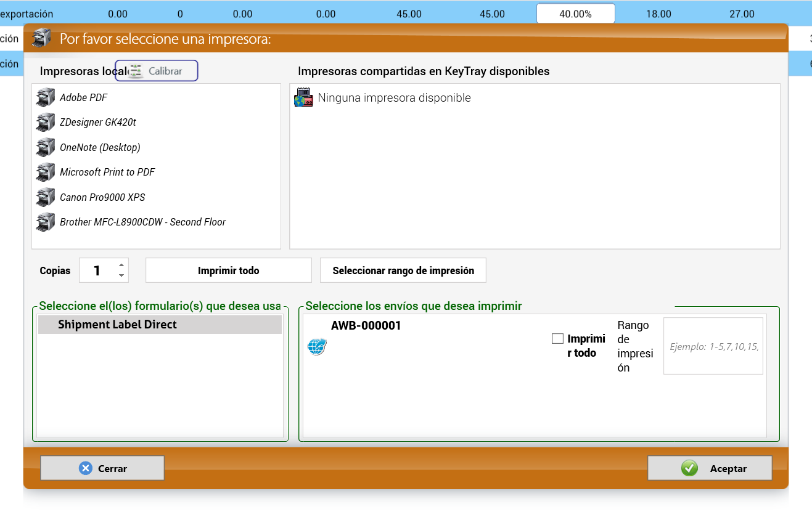Select the 'Shipment Label Direct' form
The height and width of the screenshot is (512, 812).
pos(160,325)
